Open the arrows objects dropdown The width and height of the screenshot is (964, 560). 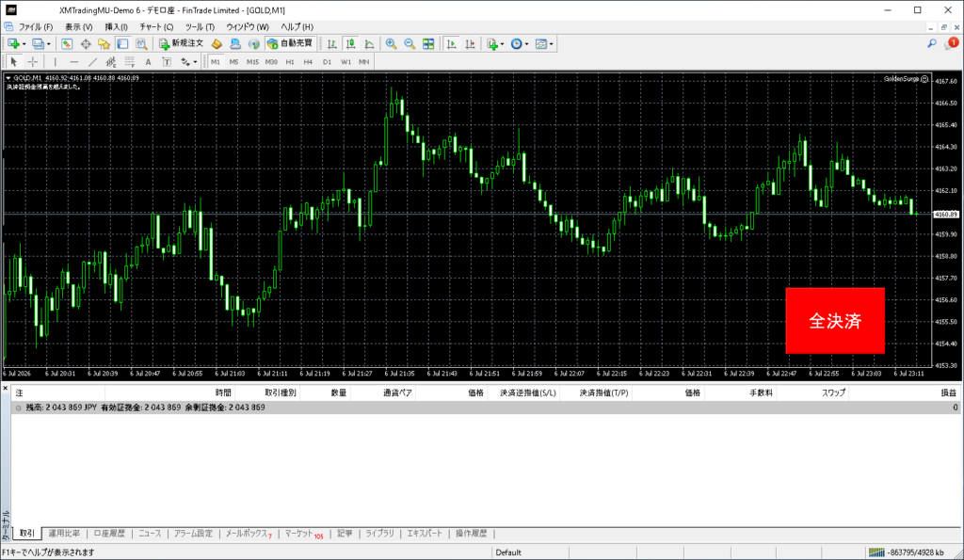coord(188,62)
